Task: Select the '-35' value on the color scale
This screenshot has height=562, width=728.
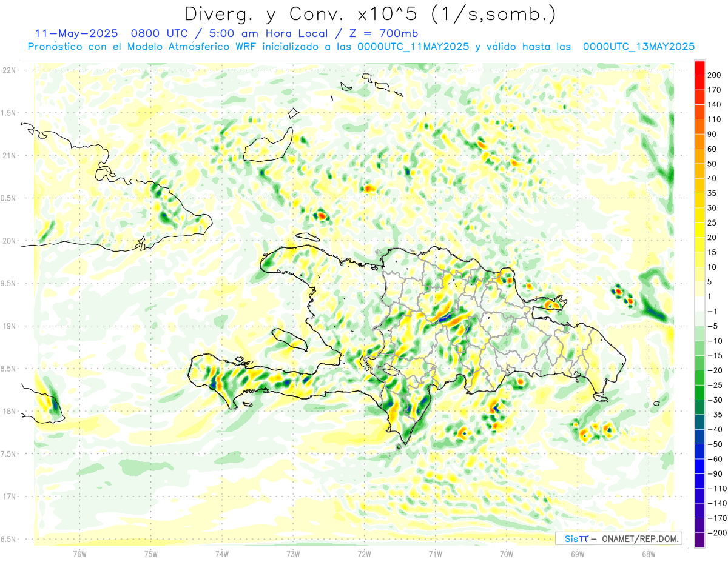Action: tap(716, 415)
